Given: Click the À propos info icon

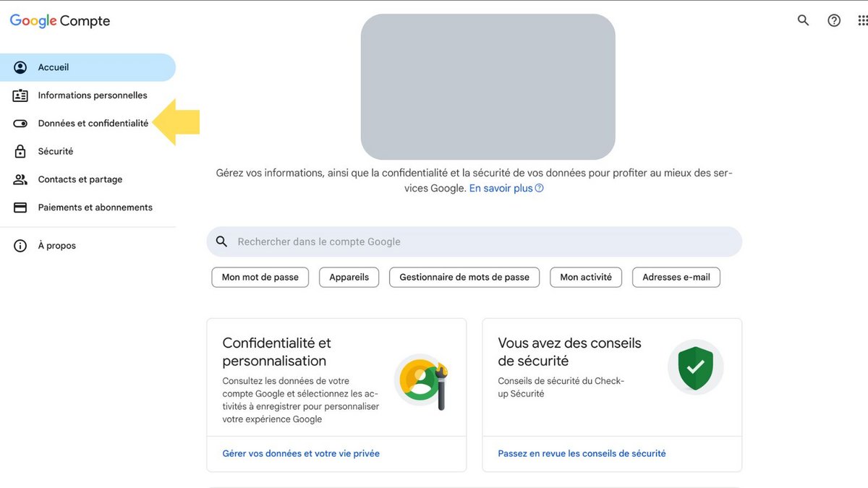Looking at the screenshot, I should [x=20, y=245].
